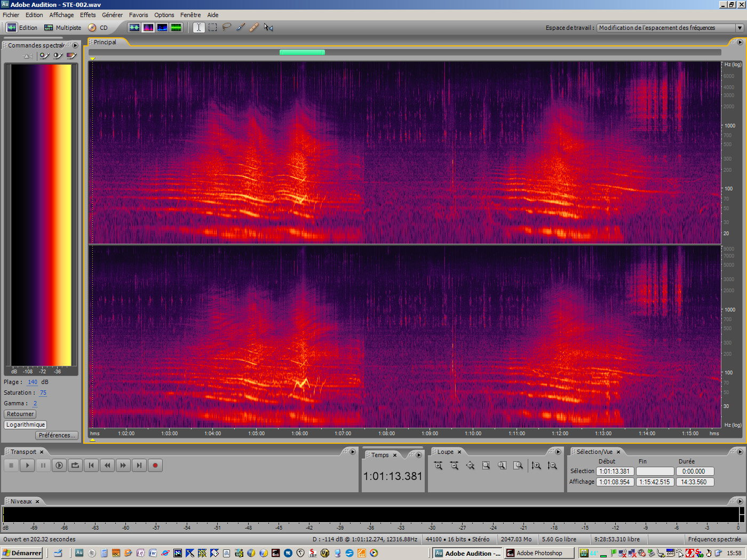Enable looped playback in Transport

(x=75, y=465)
